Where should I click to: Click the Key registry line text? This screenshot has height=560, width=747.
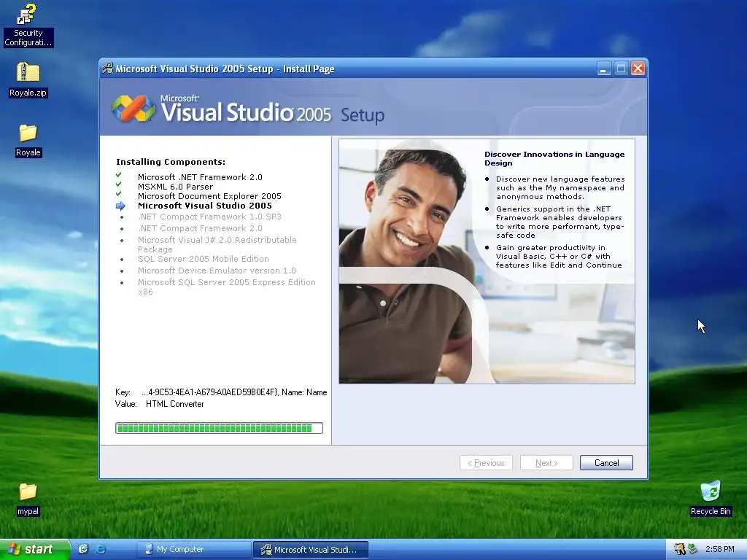point(221,392)
